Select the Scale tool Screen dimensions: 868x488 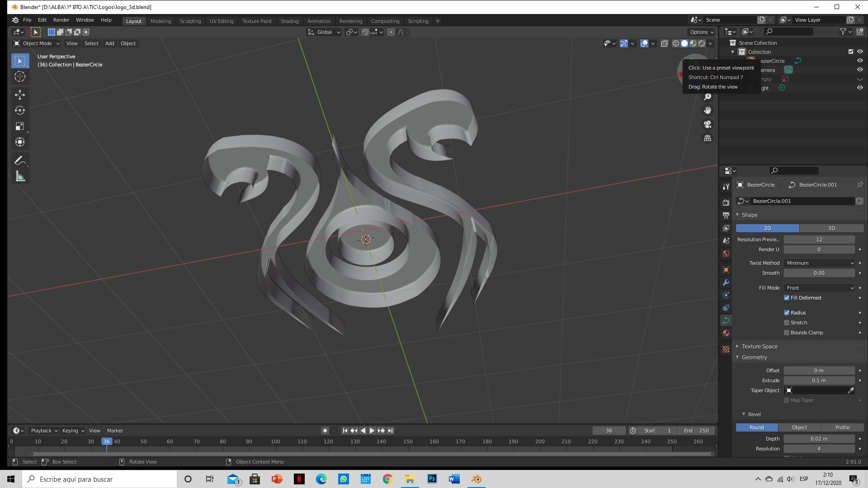(20, 126)
